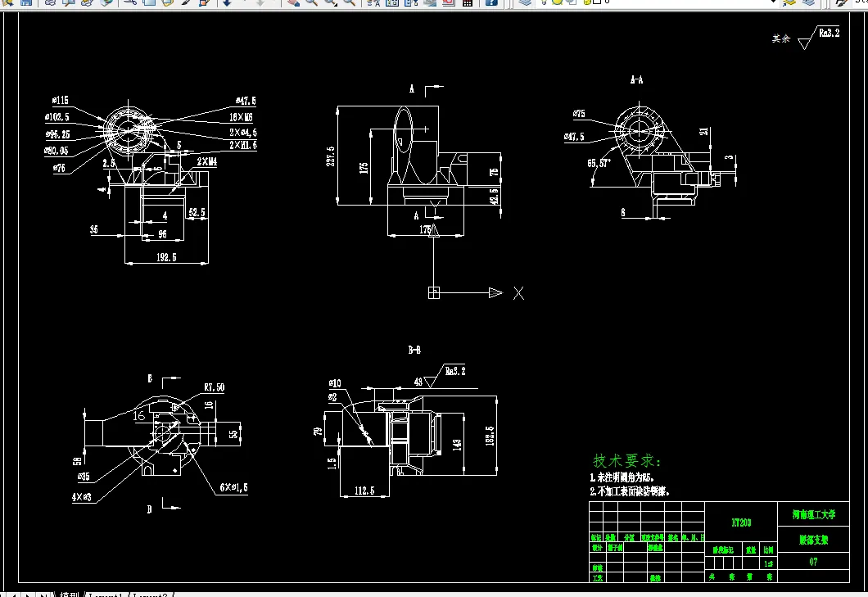Click the UCS origin square icon

pos(434,293)
